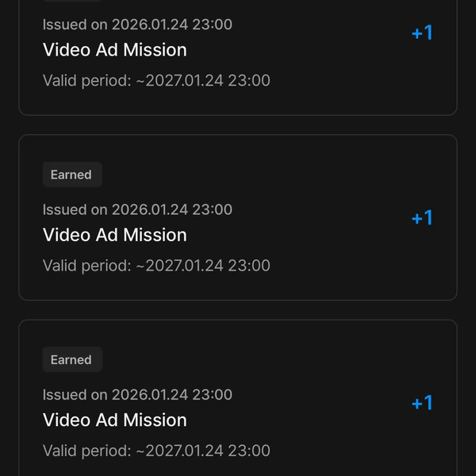Select the valid period text on topmost card
The width and height of the screenshot is (476, 476).
pyautogui.click(x=156, y=81)
